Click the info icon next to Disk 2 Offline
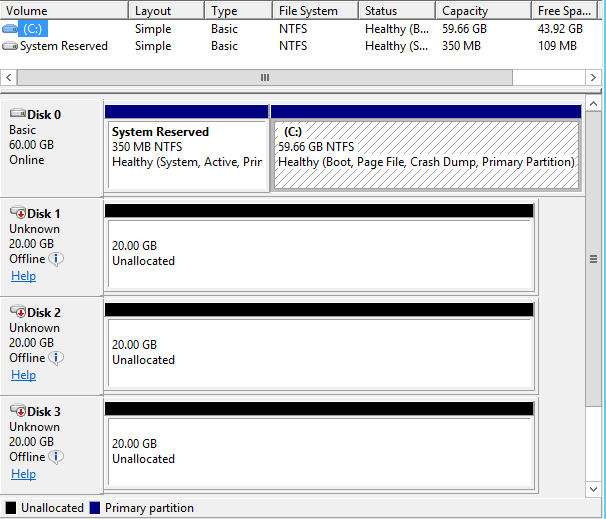 pyautogui.click(x=56, y=358)
